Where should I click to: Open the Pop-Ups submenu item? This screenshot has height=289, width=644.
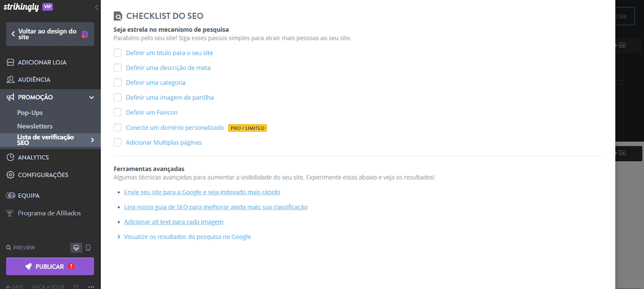(x=30, y=113)
